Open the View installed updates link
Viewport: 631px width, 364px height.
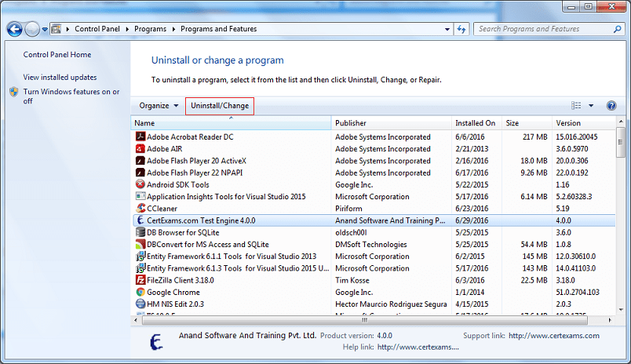tap(60, 77)
